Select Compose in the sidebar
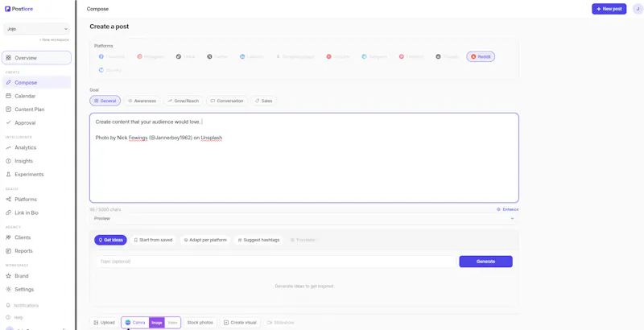The image size is (644, 330). point(36,82)
